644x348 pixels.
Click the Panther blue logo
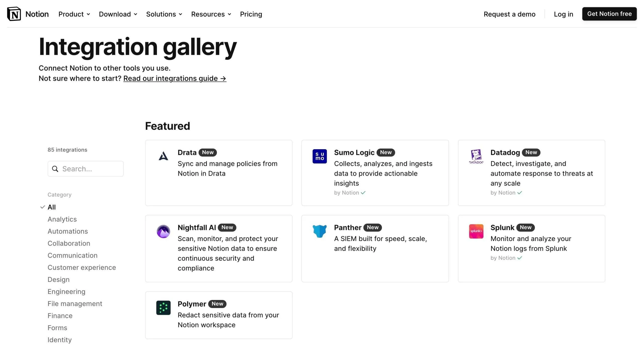319,231
